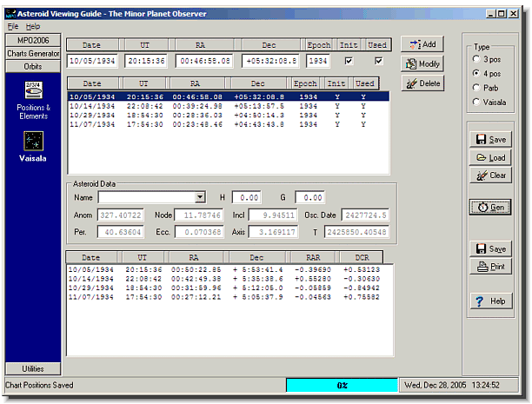Click the Dec input field
This screenshot has height=404, width=532.
coord(270,61)
